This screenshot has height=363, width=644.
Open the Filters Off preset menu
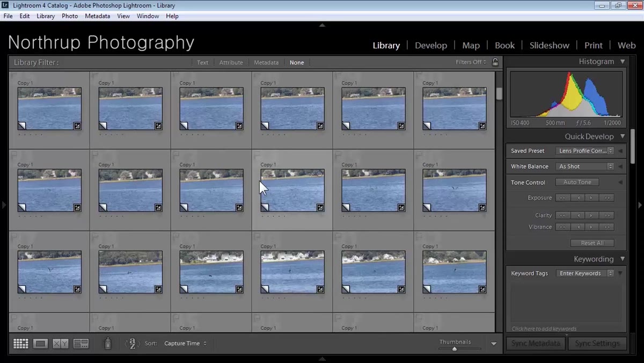(x=471, y=62)
